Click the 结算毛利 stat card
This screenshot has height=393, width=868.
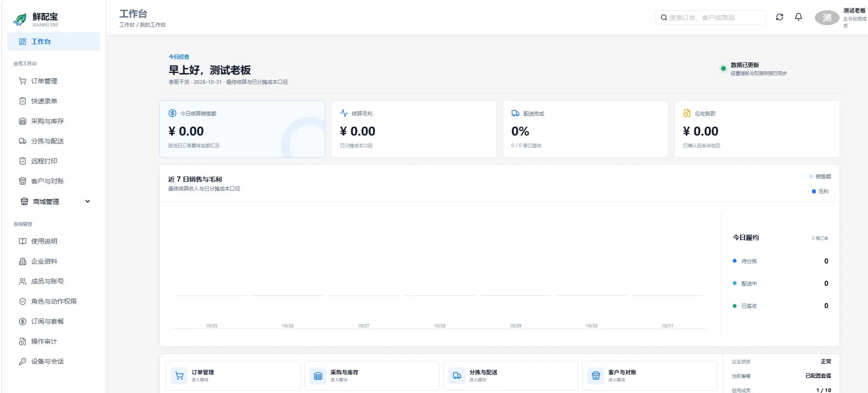pos(414,129)
